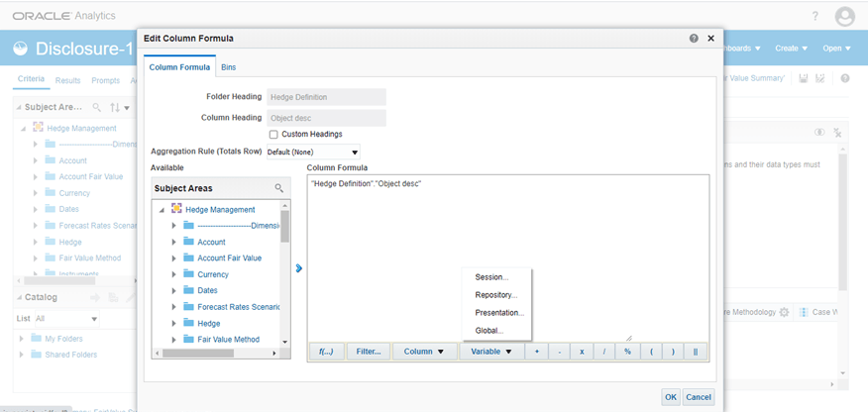
Task: Open the Create menu in header
Action: 792,49
